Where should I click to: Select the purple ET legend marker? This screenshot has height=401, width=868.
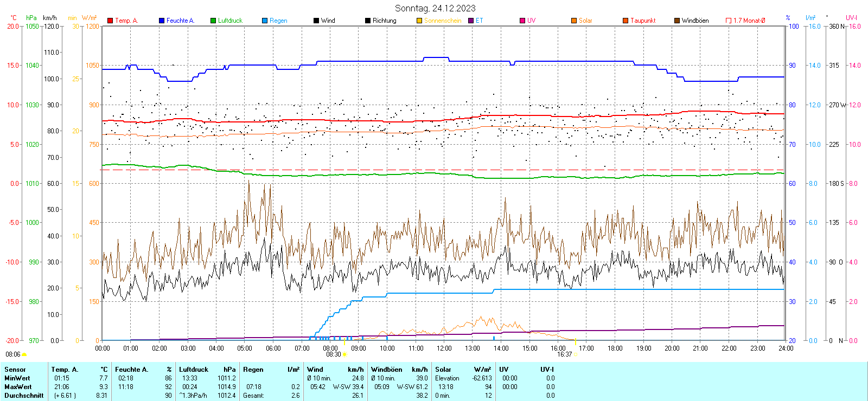[x=471, y=21]
